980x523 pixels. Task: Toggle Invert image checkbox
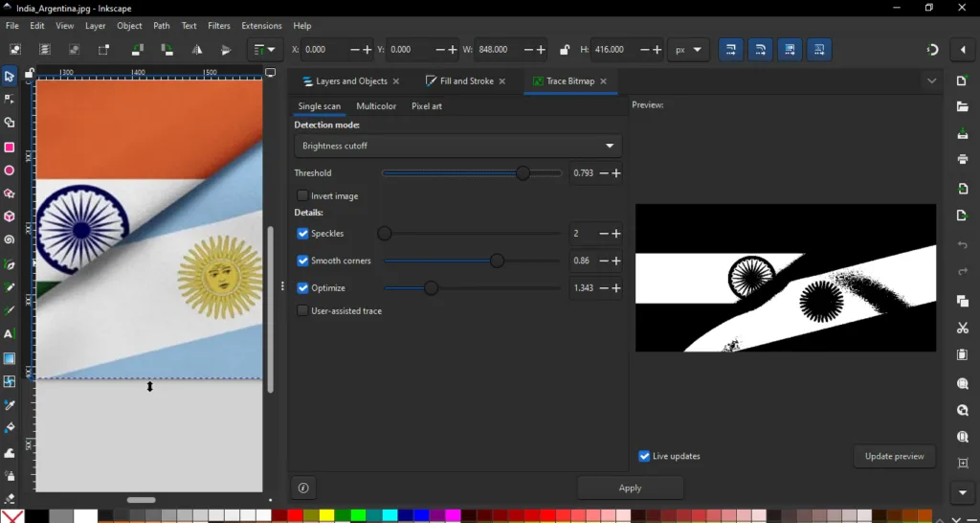point(302,195)
